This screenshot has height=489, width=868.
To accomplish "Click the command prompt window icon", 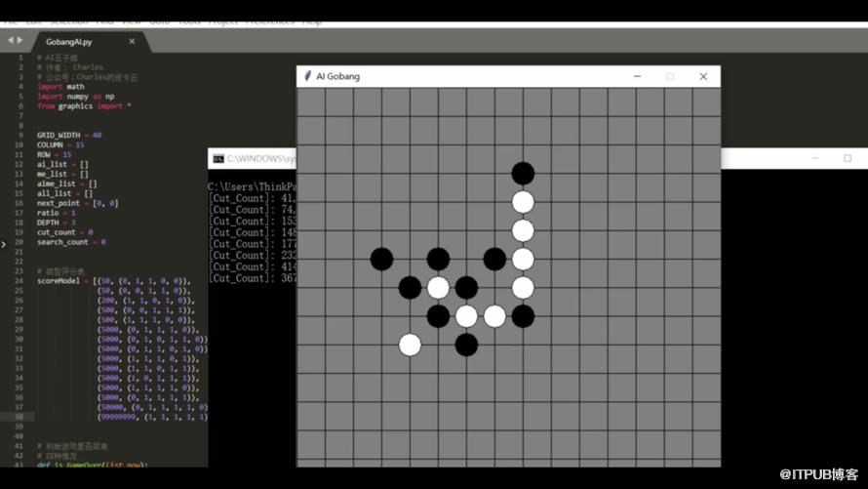I will [x=218, y=159].
